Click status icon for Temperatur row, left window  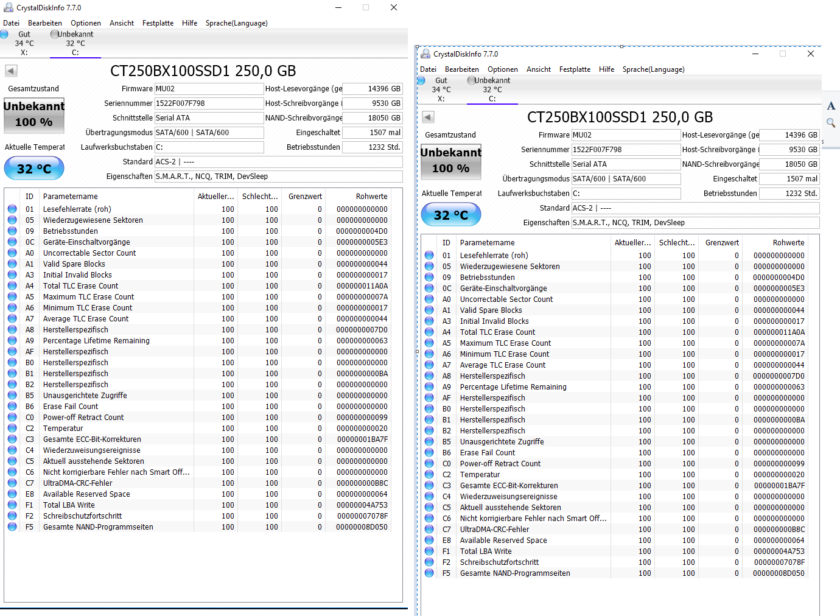(x=12, y=428)
